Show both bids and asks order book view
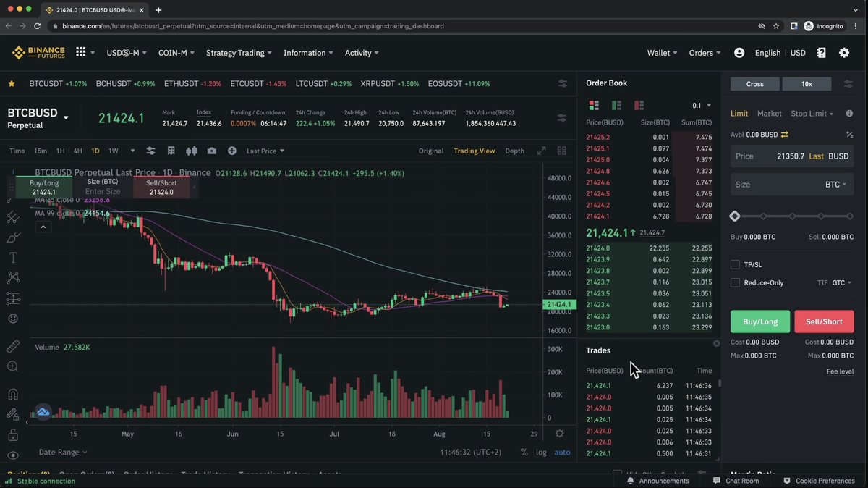 [594, 105]
